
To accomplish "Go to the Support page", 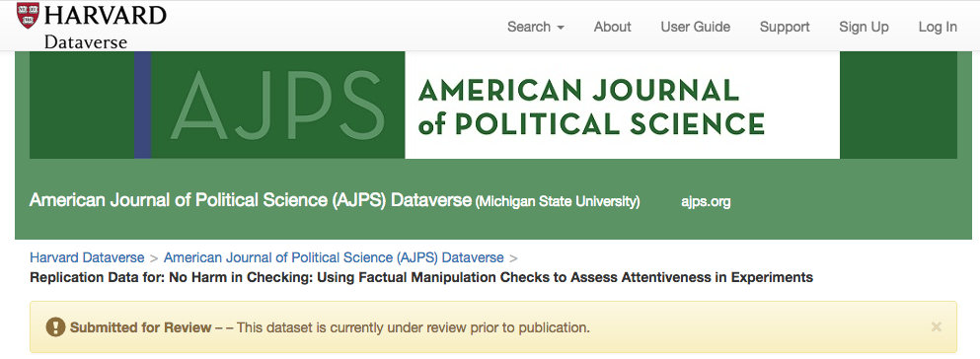I will coord(785,27).
